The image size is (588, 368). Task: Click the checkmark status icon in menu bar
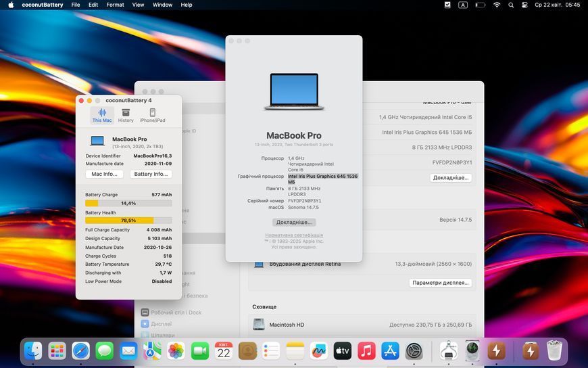point(447,5)
